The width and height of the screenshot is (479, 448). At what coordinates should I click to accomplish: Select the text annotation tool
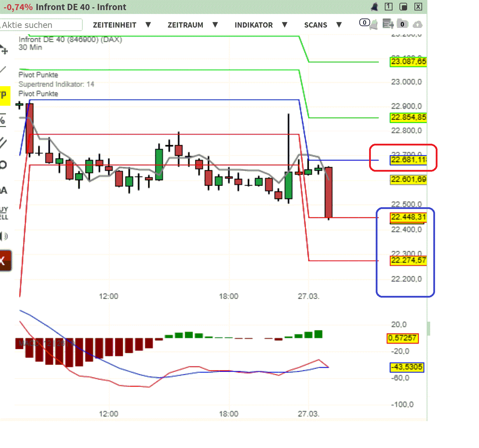click(4, 190)
